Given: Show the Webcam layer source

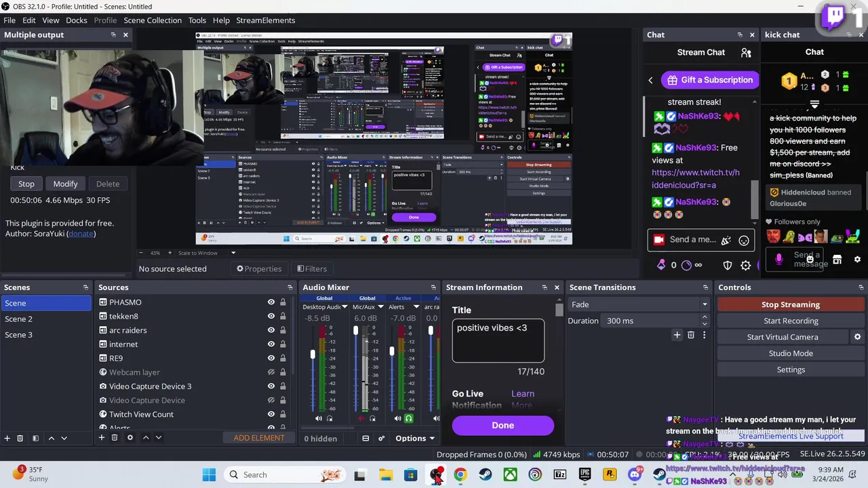Looking at the screenshot, I should point(271,372).
